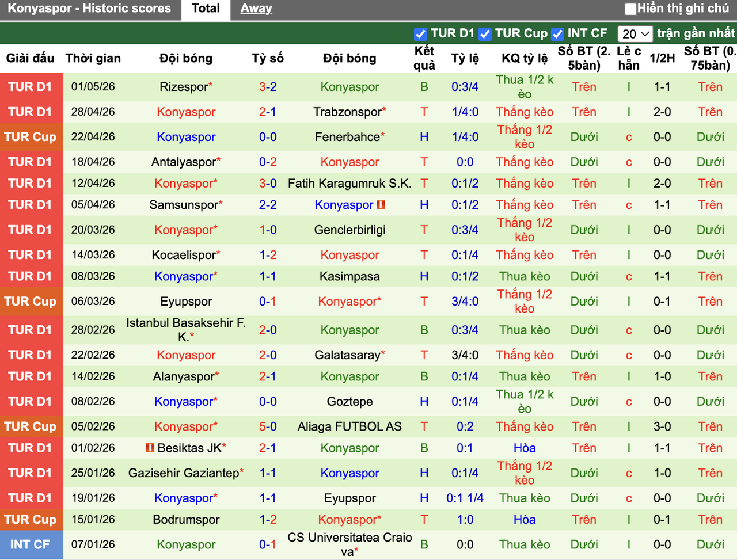Screen dimensions: 737x560
Task: Click odds 1:0 in the Bodrumspor row
Action: [465, 520]
